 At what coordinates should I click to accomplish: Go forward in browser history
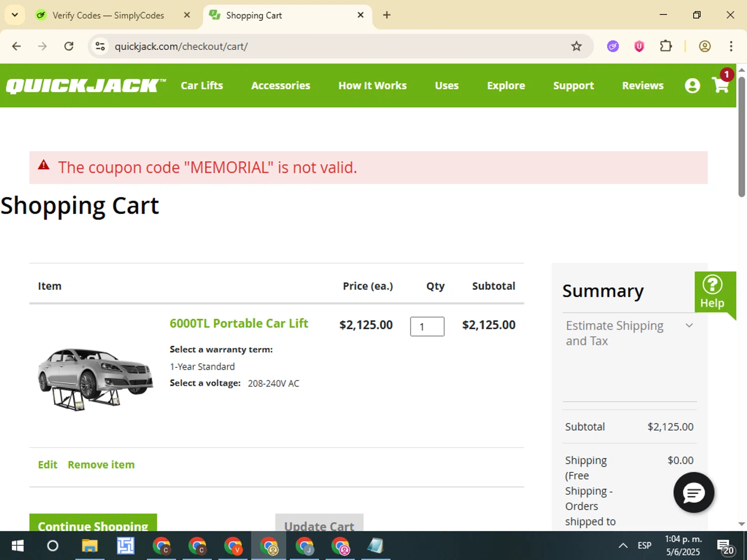click(x=42, y=46)
